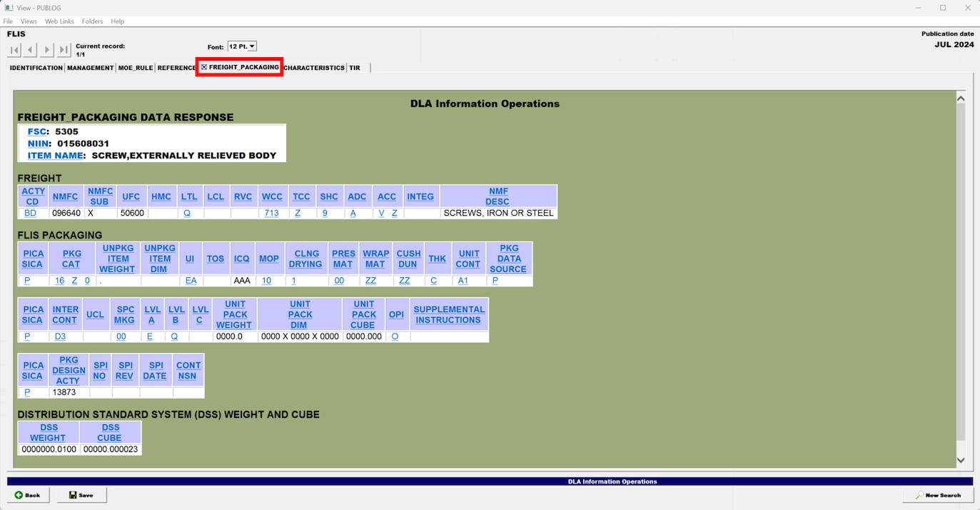Screen dimensions: 980x510
Task: Open the Folders menu
Action: [92, 21]
